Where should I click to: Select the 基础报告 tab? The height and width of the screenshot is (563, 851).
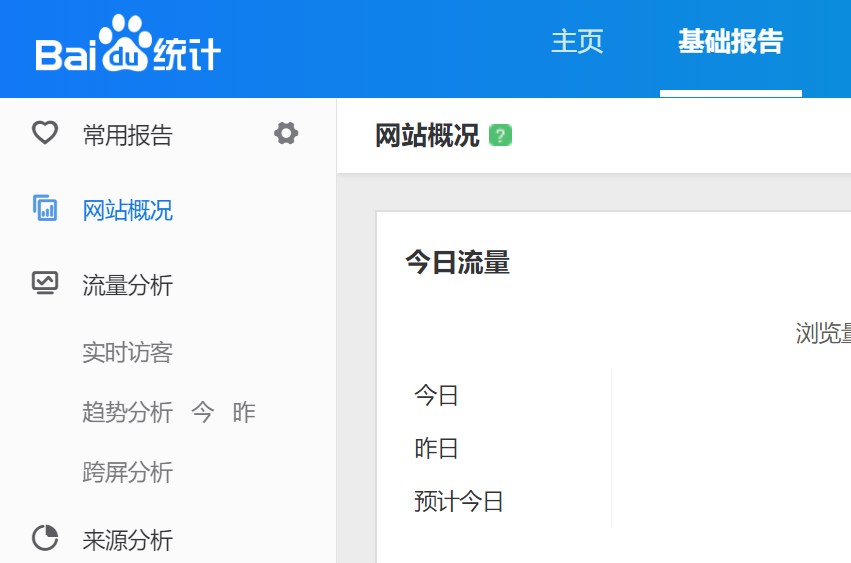pos(730,42)
